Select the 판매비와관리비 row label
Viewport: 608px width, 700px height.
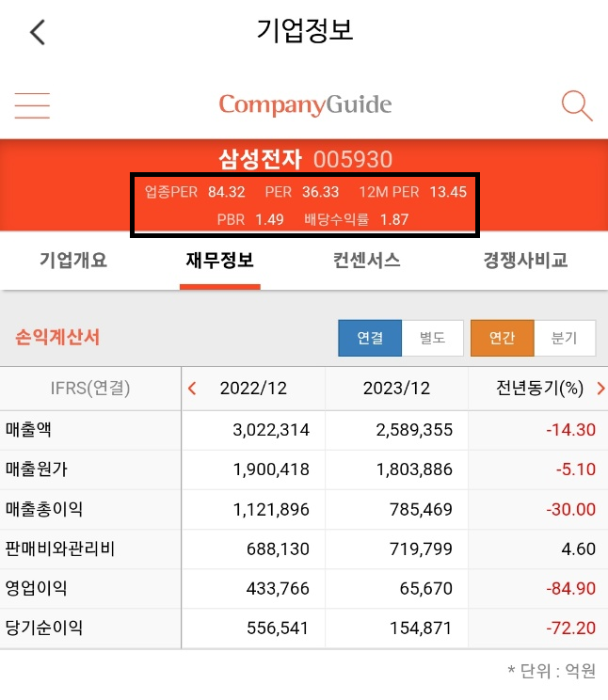(x=60, y=549)
